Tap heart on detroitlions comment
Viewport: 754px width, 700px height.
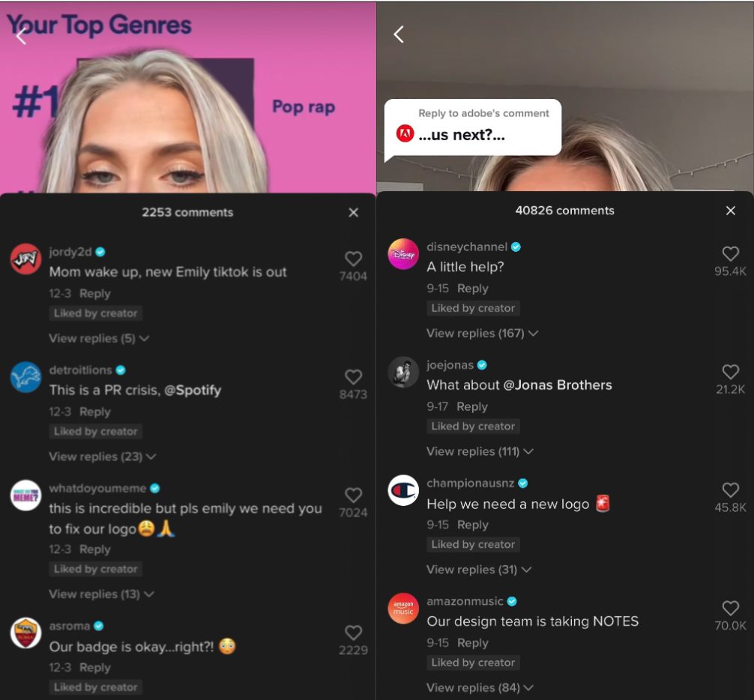(353, 377)
